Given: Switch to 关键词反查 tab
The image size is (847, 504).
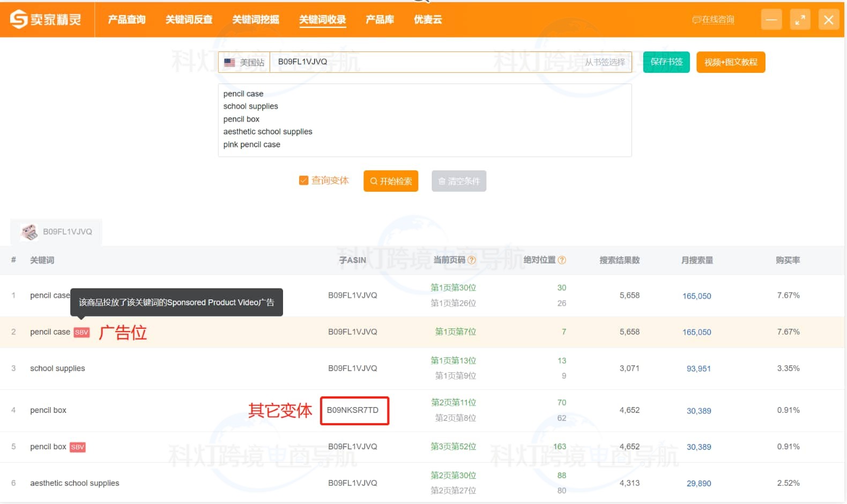Looking at the screenshot, I should click(189, 20).
